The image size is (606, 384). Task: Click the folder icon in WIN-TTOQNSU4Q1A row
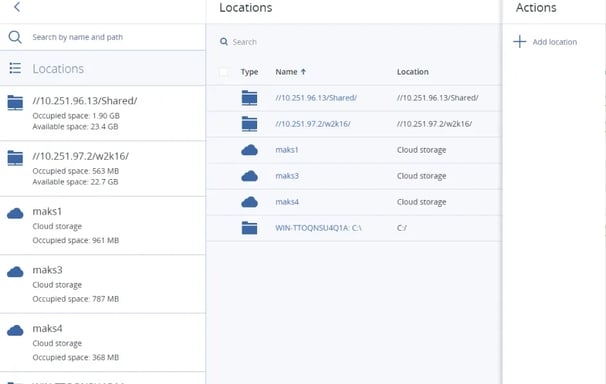249,228
